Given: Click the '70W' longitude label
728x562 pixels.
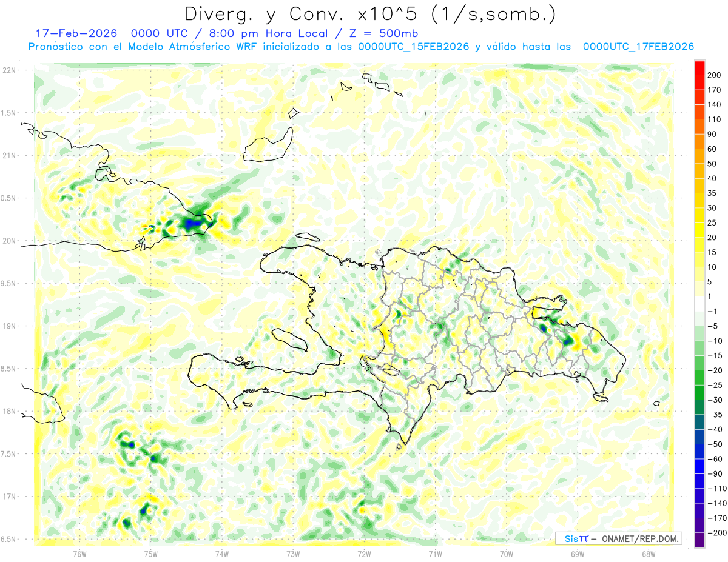Looking at the screenshot, I should [x=507, y=554].
